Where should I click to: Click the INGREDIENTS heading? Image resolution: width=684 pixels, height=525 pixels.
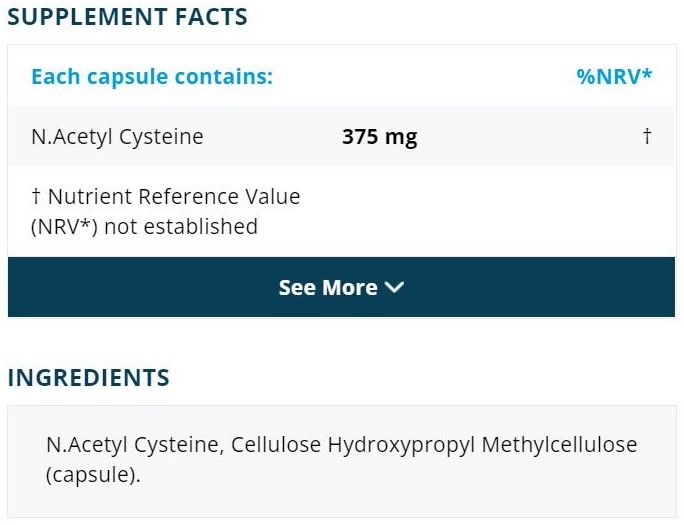click(89, 378)
